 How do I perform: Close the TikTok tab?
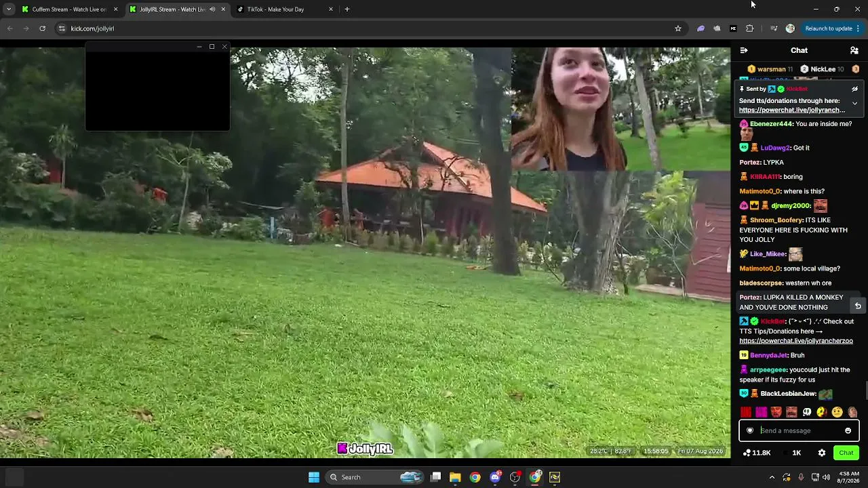pyautogui.click(x=331, y=9)
